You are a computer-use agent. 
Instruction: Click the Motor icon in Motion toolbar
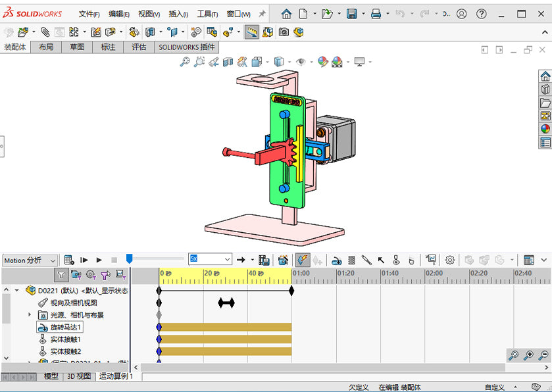pos(337,260)
